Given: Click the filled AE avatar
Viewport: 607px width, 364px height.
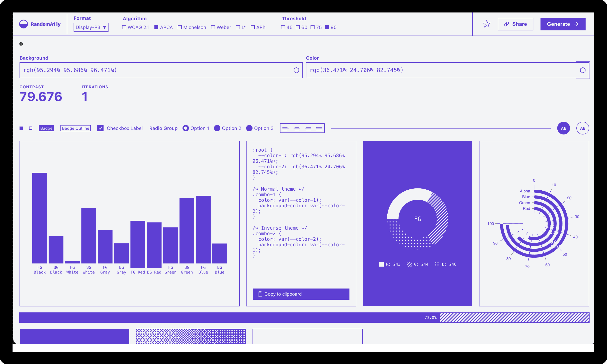Looking at the screenshot, I should coord(564,128).
